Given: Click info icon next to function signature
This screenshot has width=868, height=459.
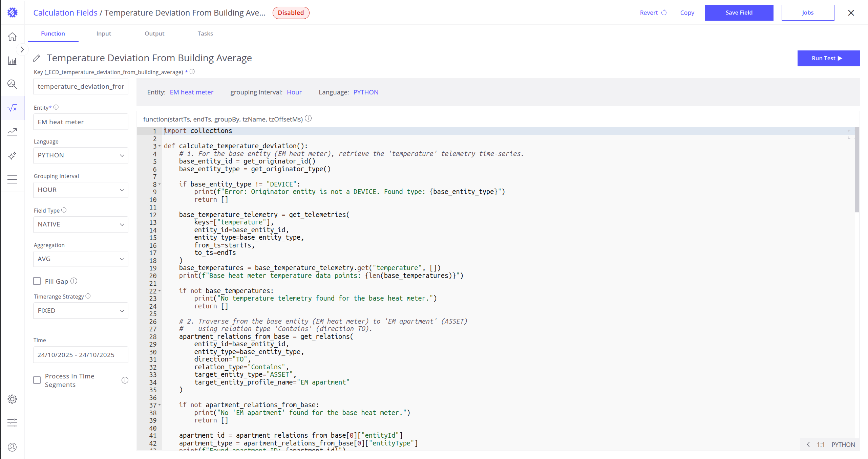Looking at the screenshot, I should click(308, 118).
